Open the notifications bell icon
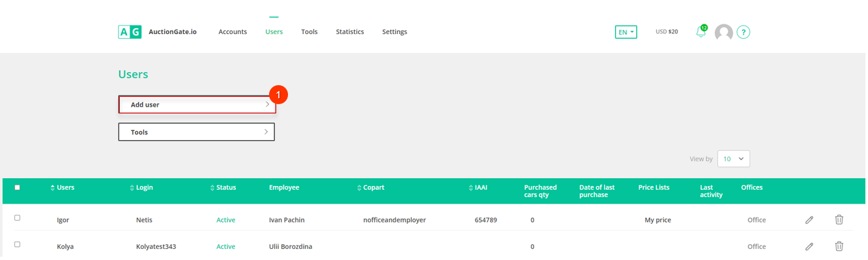Image resolution: width=868 pixels, height=260 pixels. pyautogui.click(x=701, y=32)
